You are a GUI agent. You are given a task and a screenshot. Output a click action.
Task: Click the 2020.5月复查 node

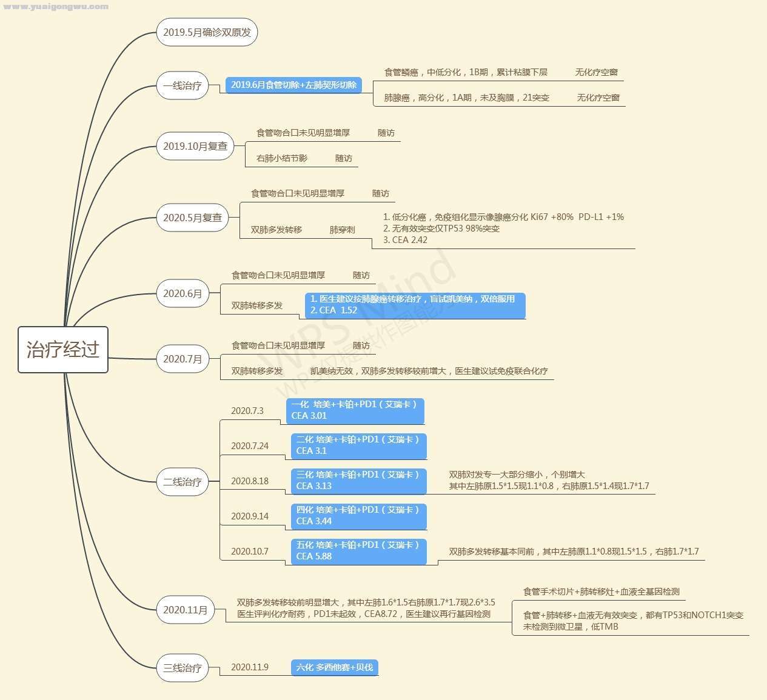point(192,218)
